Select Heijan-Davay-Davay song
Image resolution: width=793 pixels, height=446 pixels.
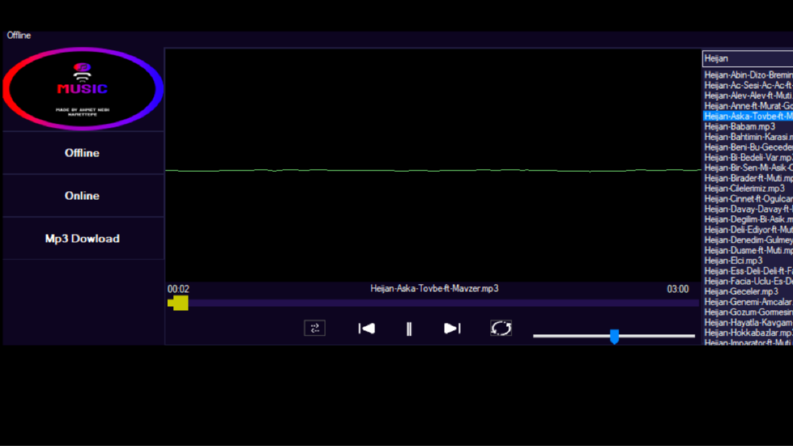(748, 209)
